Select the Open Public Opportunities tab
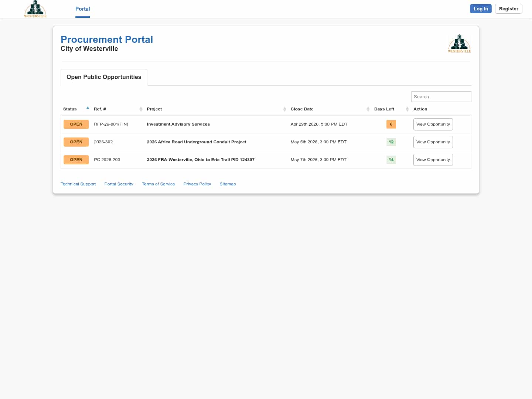Image resolution: width=532 pixels, height=399 pixels. (x=104, y=77)
